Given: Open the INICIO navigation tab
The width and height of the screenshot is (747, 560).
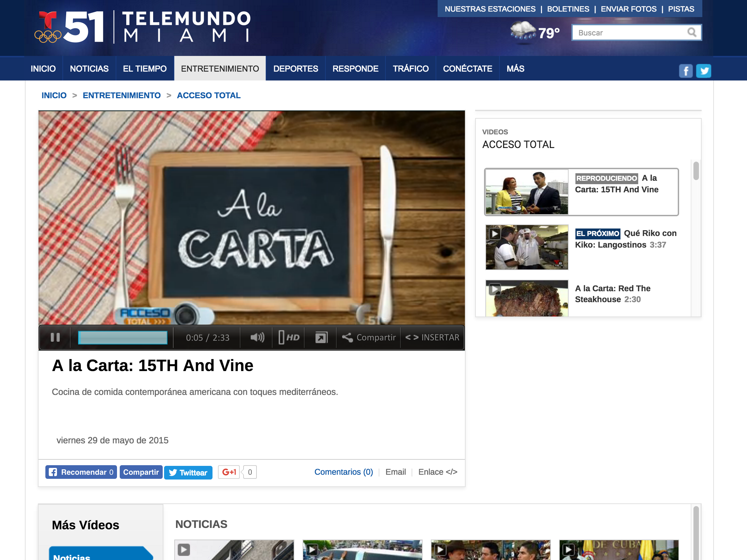Looking at the screenshot, I should [43, 69].
